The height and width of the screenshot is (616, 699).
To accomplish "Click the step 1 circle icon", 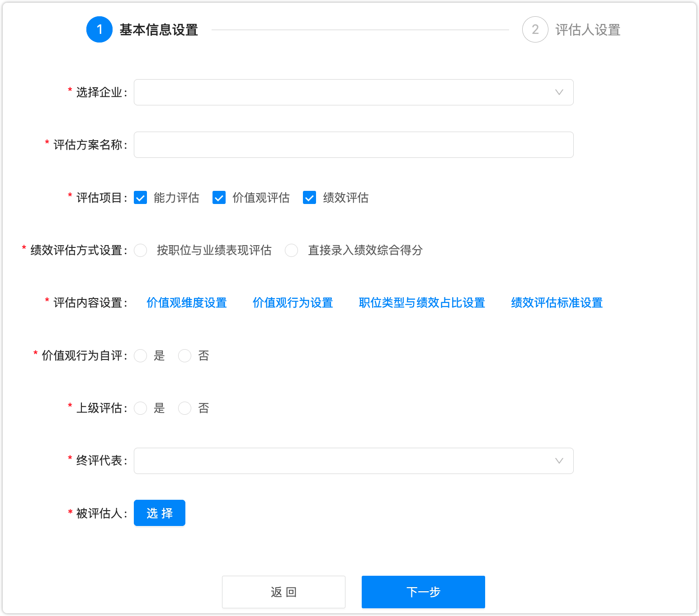I will coord(99,29).
